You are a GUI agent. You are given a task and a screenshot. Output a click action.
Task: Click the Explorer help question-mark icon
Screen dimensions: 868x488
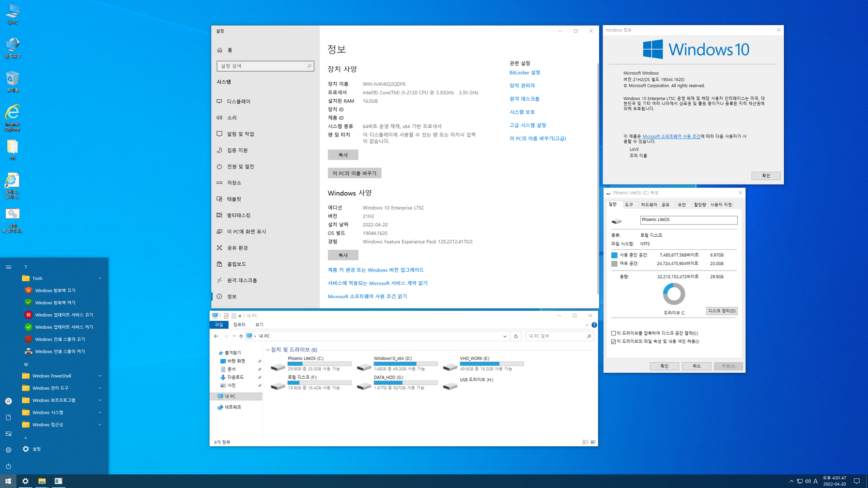594,325
